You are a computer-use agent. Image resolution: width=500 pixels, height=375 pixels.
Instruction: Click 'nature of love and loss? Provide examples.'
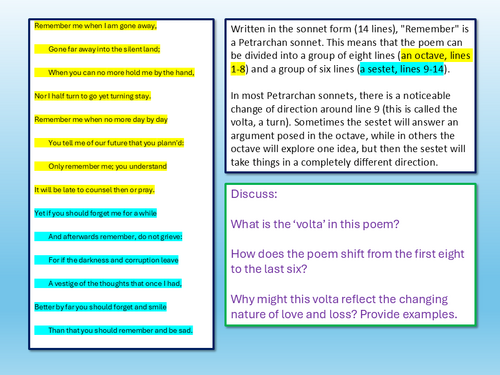point(344,314)
